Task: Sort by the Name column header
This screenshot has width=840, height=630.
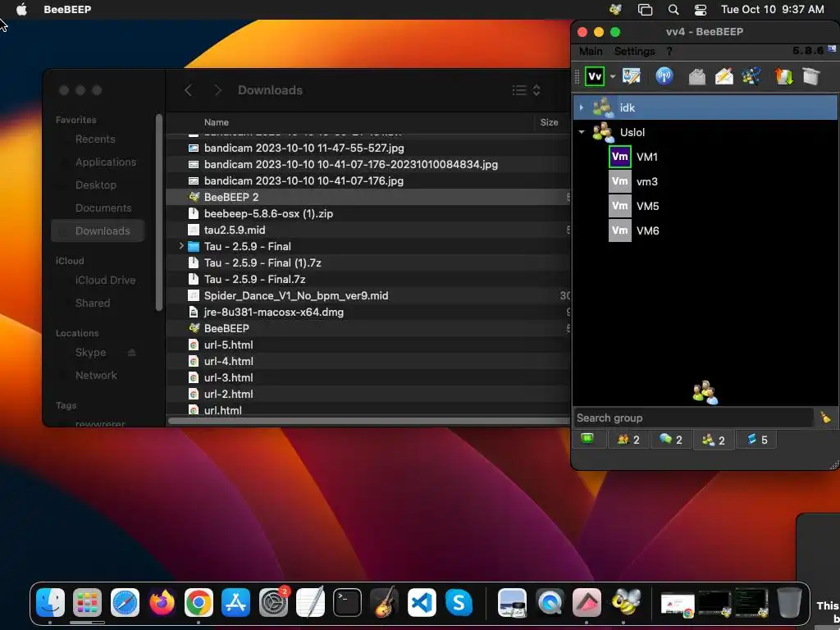Action: (x=217, y=122)
